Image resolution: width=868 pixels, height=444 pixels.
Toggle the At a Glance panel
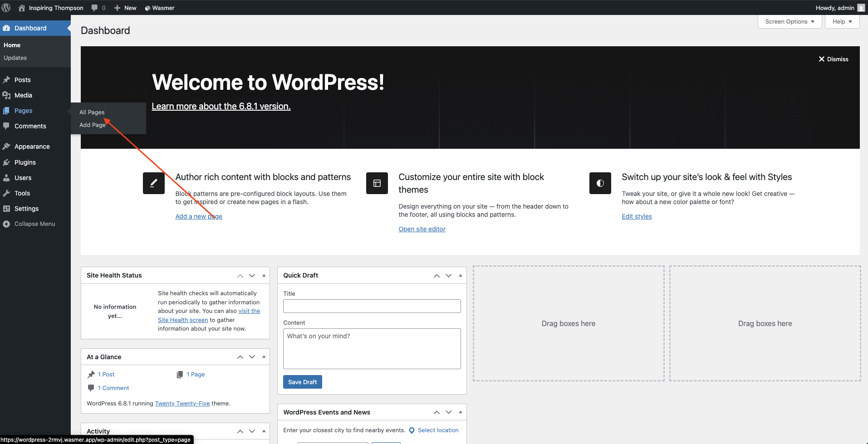264,357
